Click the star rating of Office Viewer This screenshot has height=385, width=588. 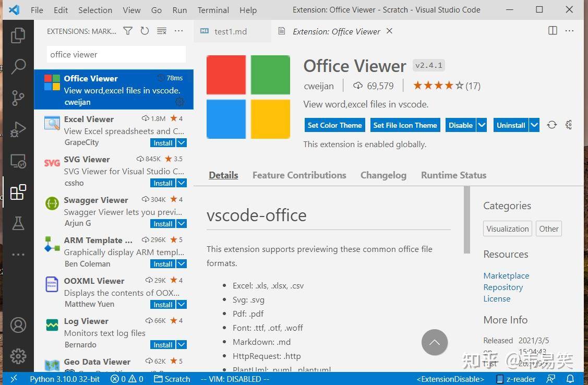click(447, 86)
